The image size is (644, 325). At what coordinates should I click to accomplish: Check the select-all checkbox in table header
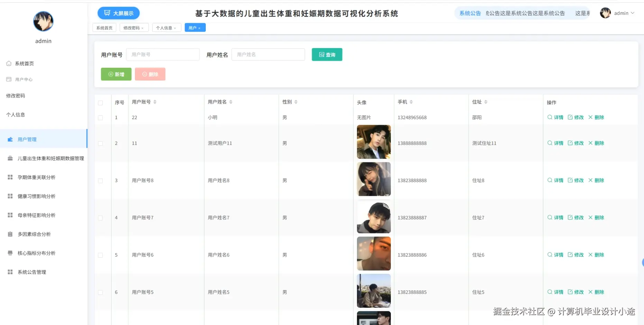100,103
